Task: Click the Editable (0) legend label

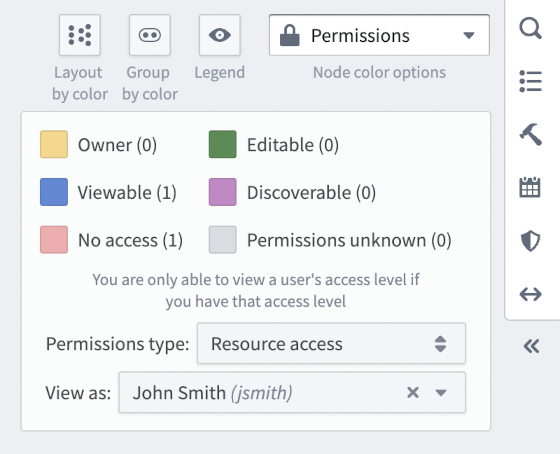Action: coord(293,145)
